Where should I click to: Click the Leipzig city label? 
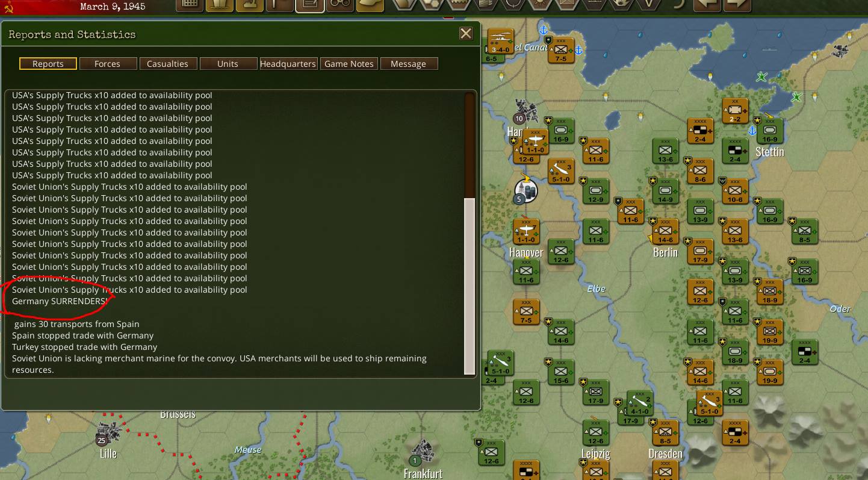tap(596, 454)
